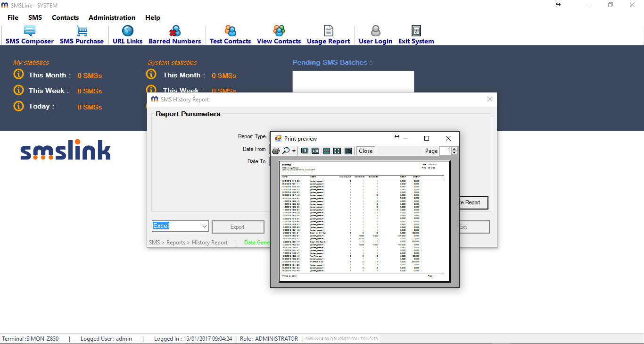Click the partly hidden Exit button in SMS History Report
This screenshot has width=644, height=344.
(x=474, y=227)
